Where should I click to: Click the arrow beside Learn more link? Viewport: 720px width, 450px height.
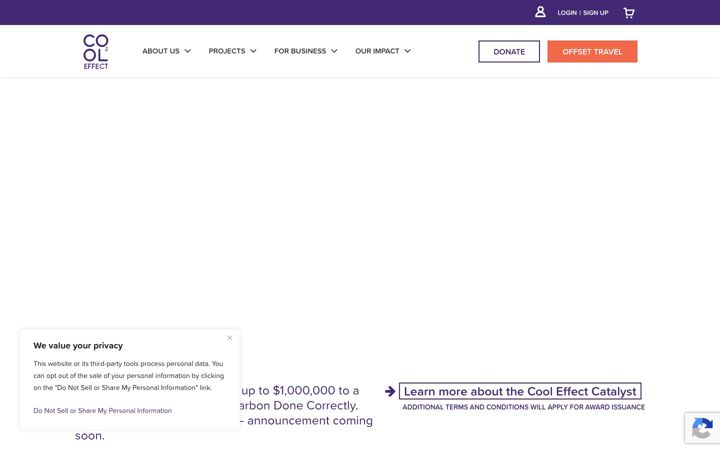390,391
